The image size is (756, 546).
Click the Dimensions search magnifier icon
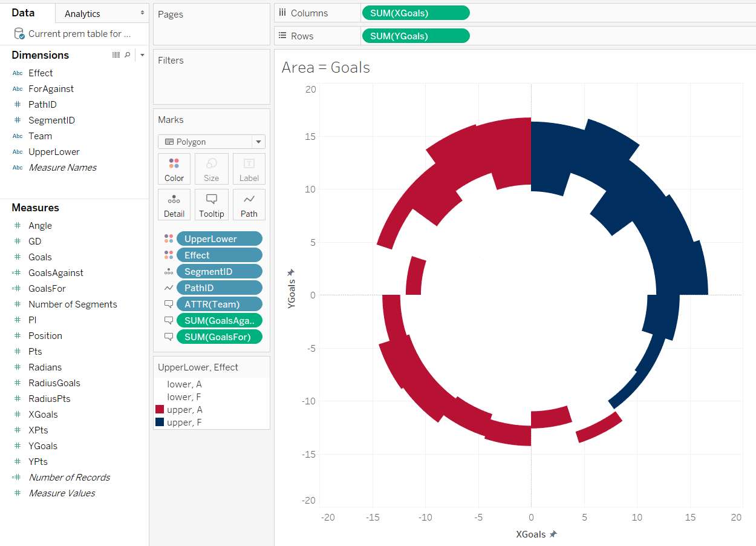[x=127, y=55]
